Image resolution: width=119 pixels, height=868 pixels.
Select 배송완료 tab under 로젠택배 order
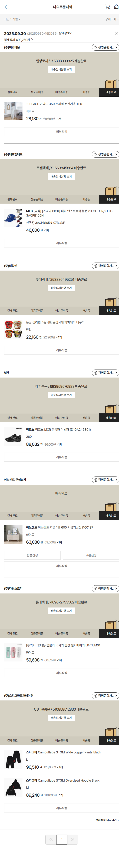pos(111,199)
